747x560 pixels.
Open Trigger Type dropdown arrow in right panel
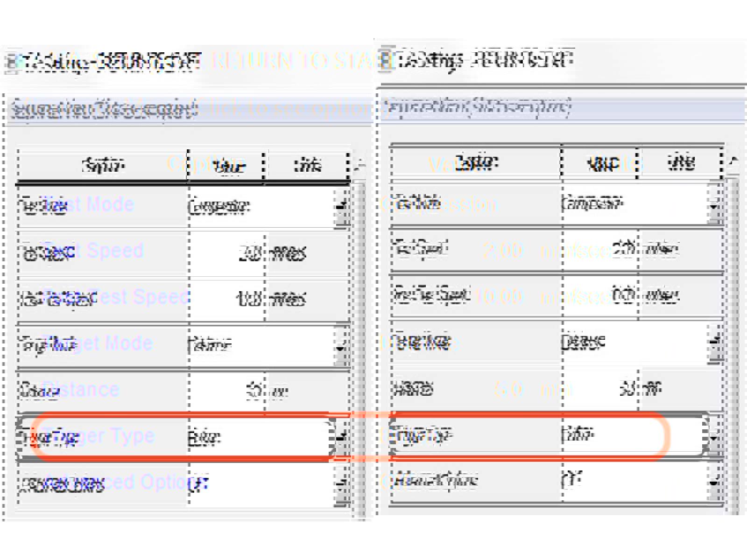714,436
